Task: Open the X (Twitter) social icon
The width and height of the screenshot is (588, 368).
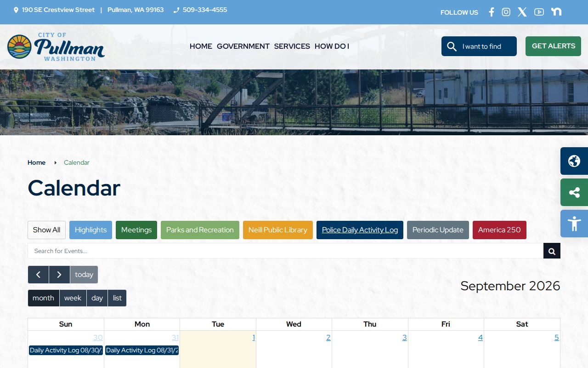Action: pyautogui.click(x=522, y=12)
